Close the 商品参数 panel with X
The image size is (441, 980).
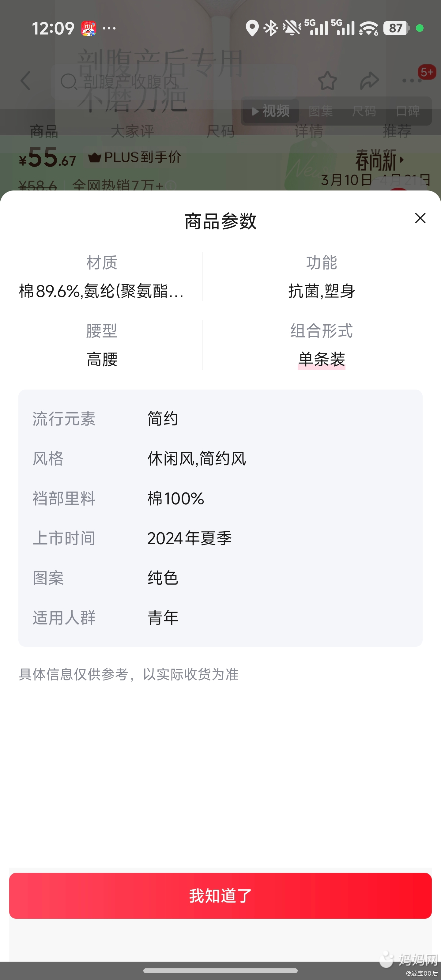[420, 218]
